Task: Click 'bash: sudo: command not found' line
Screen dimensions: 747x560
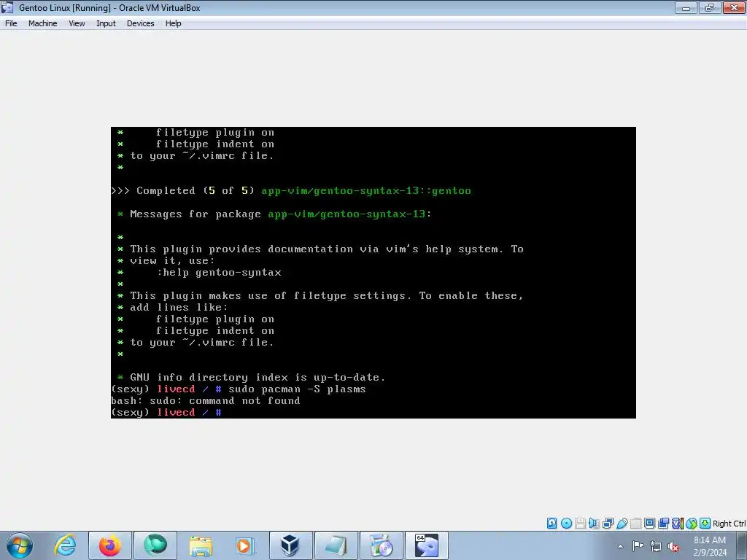Action: pos(205,401)
